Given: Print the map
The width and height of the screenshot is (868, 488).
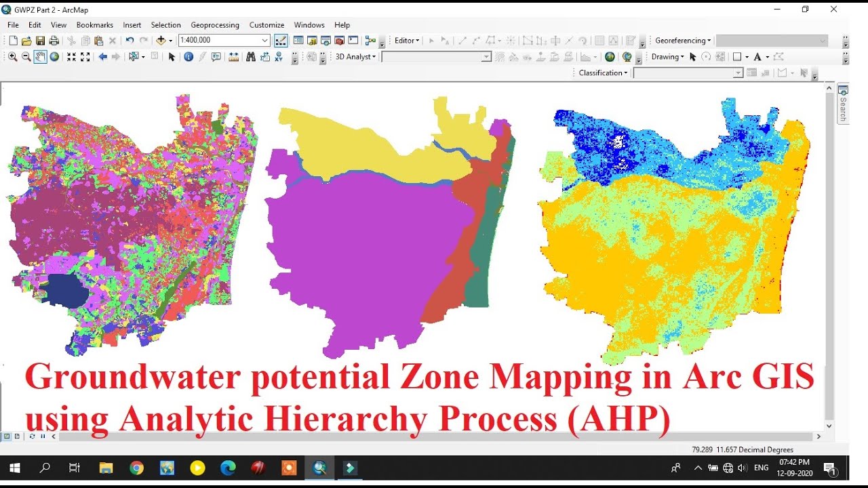Looking at the screenshot, I should pos(54,41).
